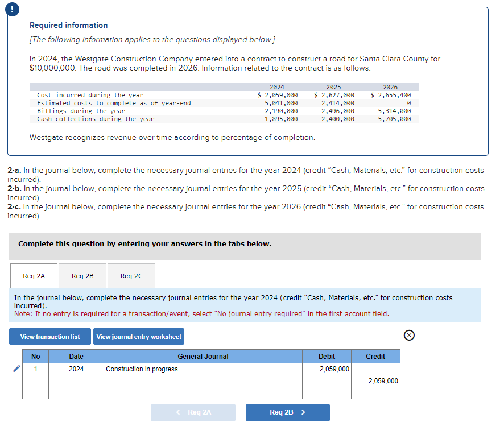Click the entry number 1 cell

pos(35,369)
